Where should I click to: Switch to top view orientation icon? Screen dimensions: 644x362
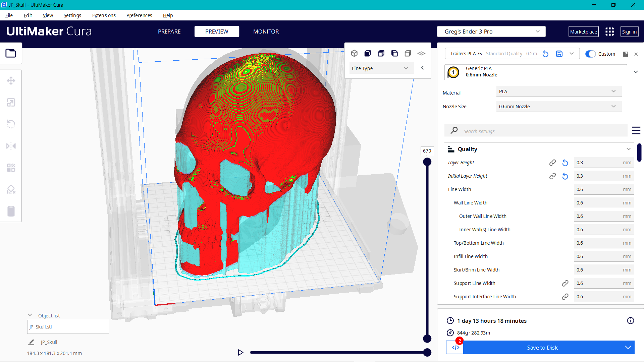(x=381, y=53)
